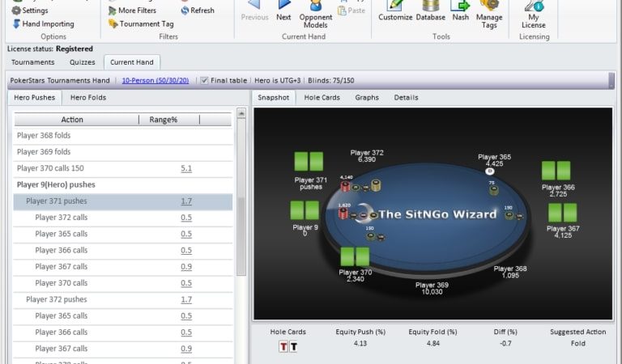Advance to the Next hand
622x364 pixels.
[283, 11]
